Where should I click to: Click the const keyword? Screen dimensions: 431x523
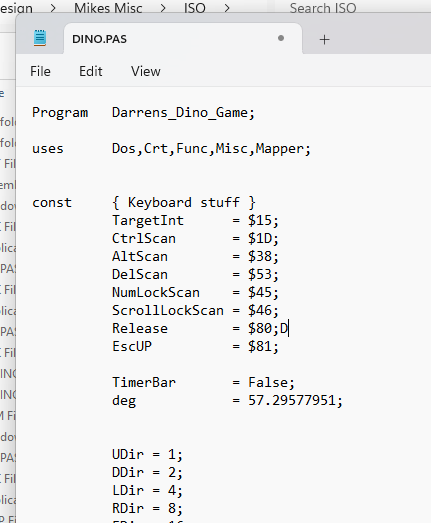[52, 203]
